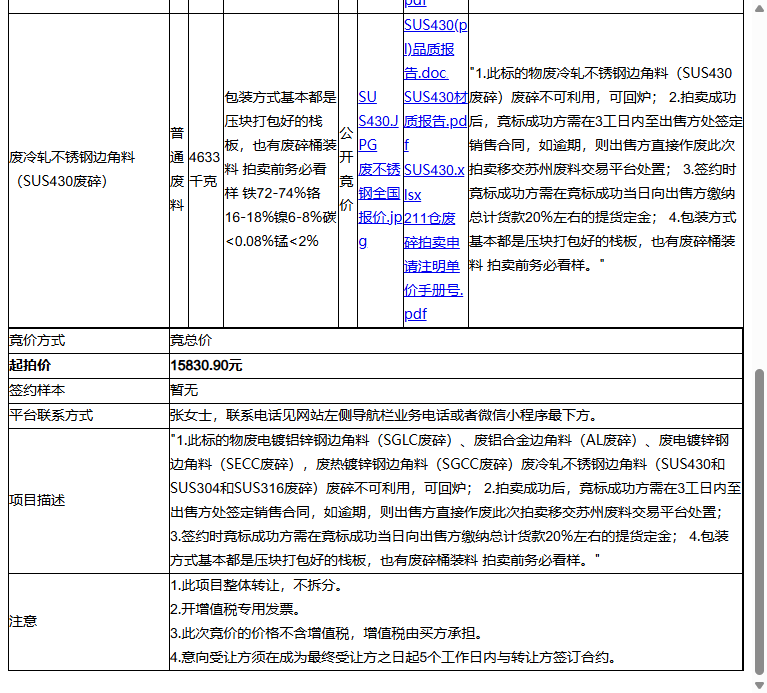The height and width of the screenshot is (693, 767).
Task: Click the 竞价方式 row label
Action: coord(37,340)
